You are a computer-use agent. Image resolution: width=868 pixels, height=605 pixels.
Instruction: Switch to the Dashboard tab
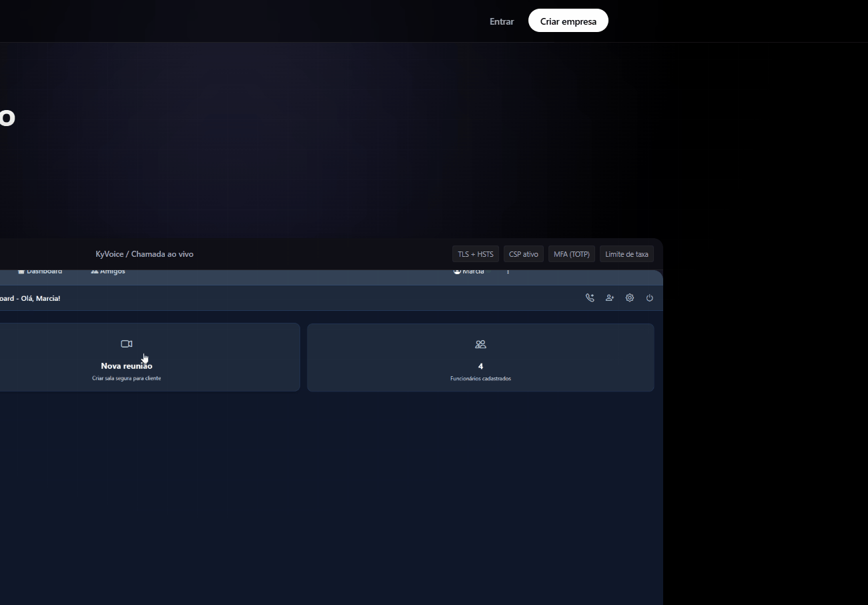point(40,271)
